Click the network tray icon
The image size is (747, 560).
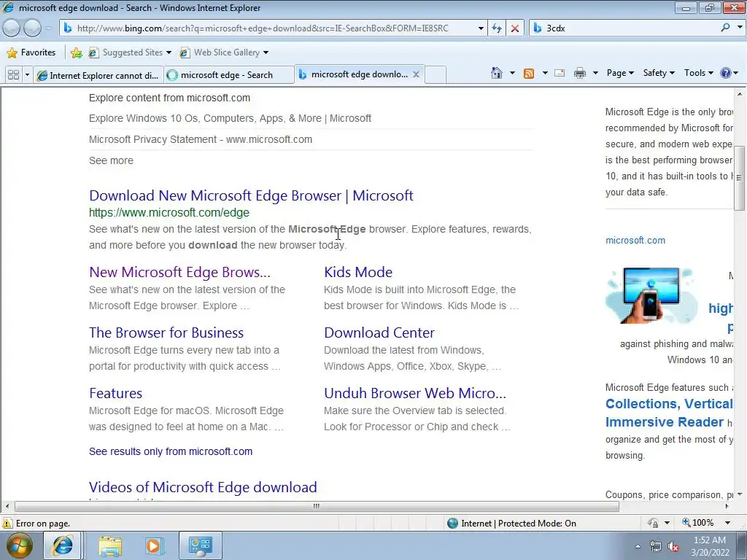[x=656, y=547]
